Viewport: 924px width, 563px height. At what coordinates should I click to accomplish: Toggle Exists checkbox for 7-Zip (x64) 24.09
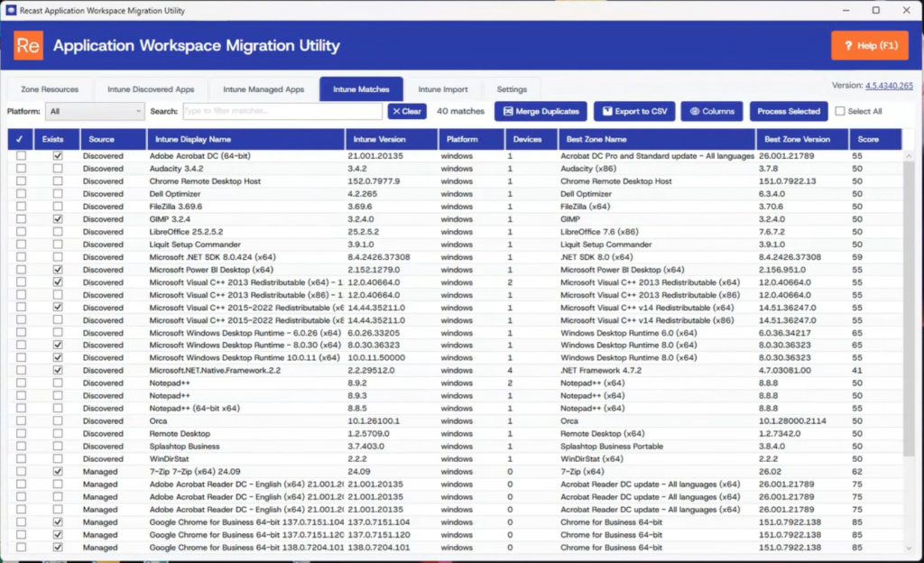coord(58,472)
